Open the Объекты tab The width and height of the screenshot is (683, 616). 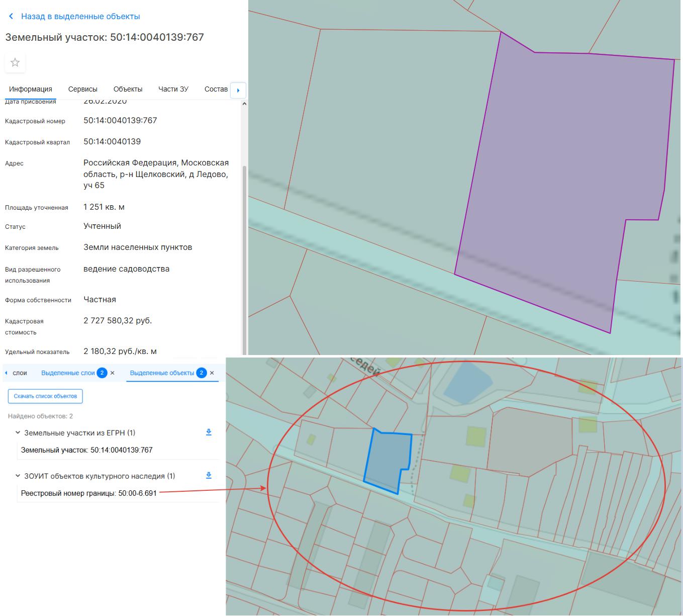(128, 89)
